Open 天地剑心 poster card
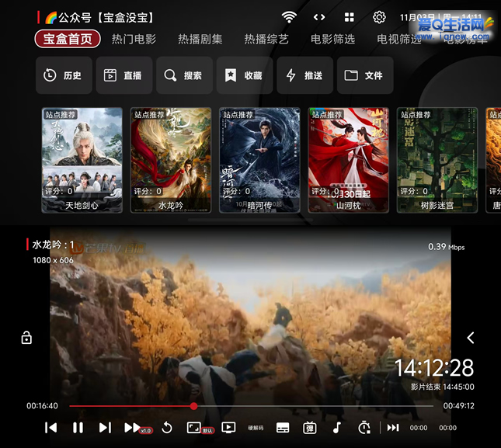The width and height of the screenshot is (501, 448). coord(82,160)
